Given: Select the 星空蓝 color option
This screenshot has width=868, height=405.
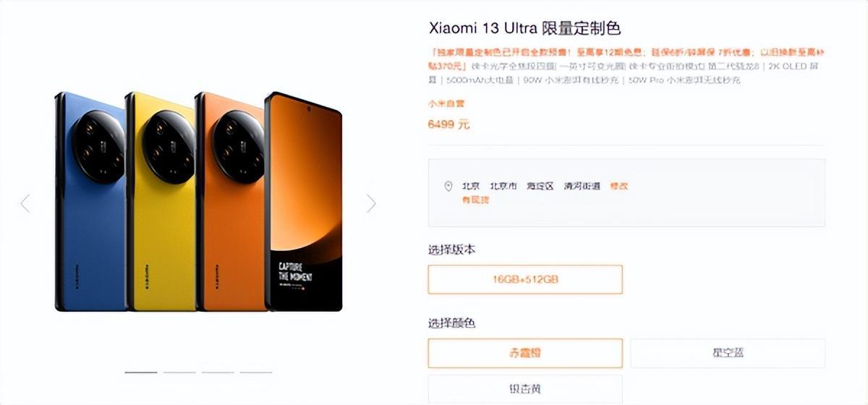Looking at the screenshot, I should (728, 353).
